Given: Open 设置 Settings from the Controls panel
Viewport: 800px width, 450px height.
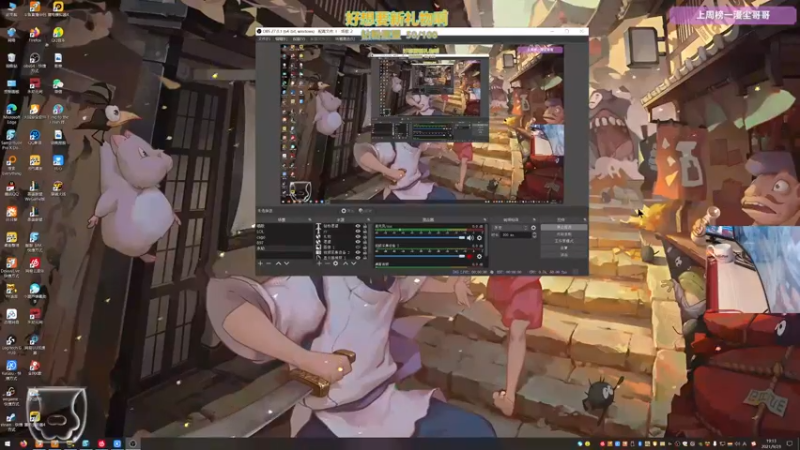Looking at the screenshot, I should pyautogui.click(x=564, y=248).
